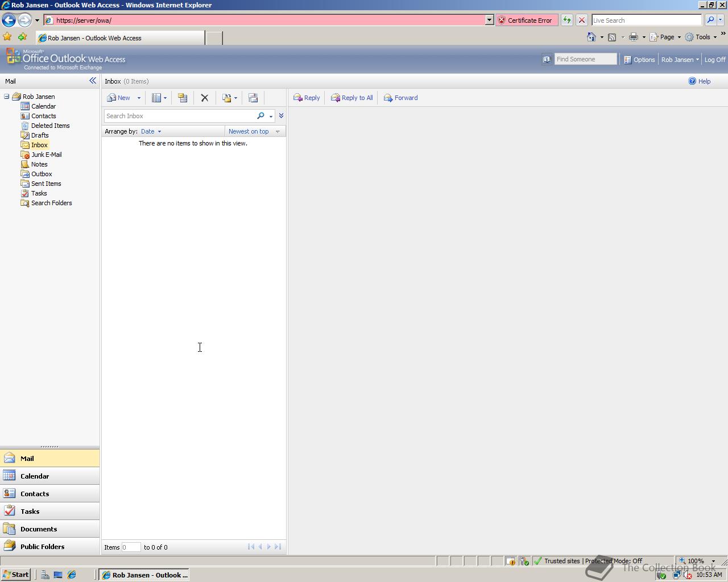Viewport: 728px width, 582px height.
Task: Click the Forward button
Action: (401, 98)
